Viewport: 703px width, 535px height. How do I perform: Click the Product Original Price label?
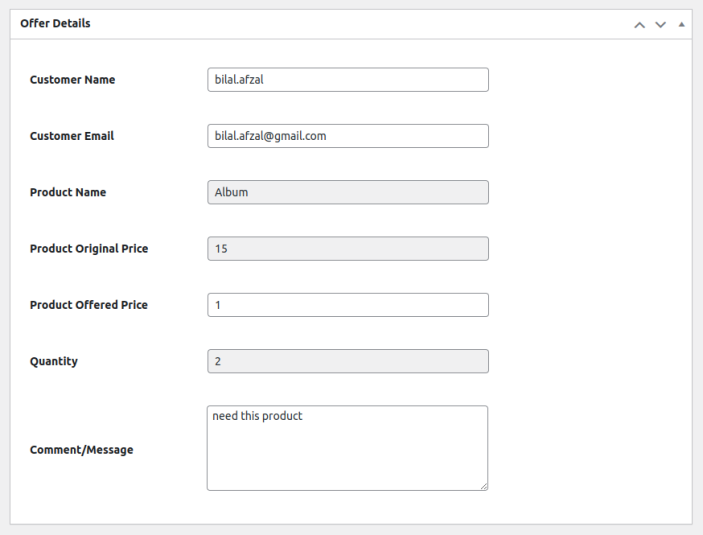click(x=89, y=249)
